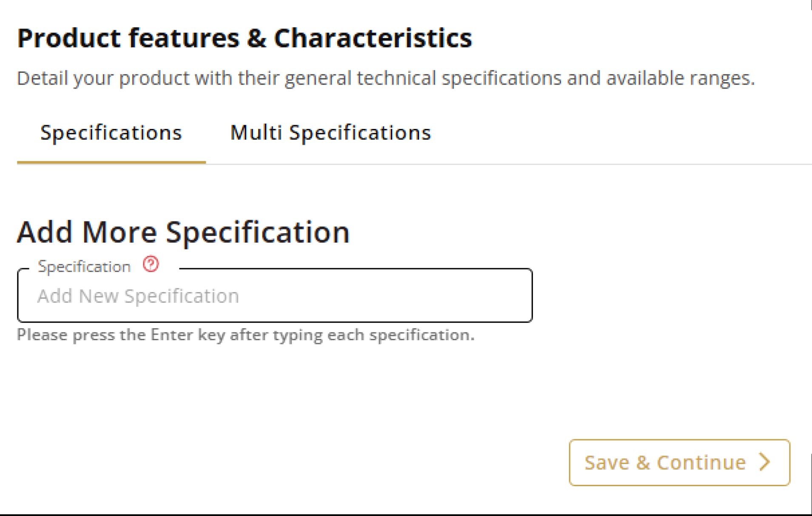
Task: Click the 'available ranges' text in the description
Action: tap(680, 78)
